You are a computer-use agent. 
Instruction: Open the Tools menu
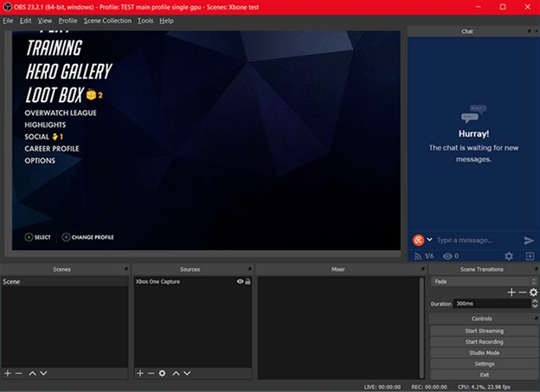pyautogui.click(x=145, y=21)
